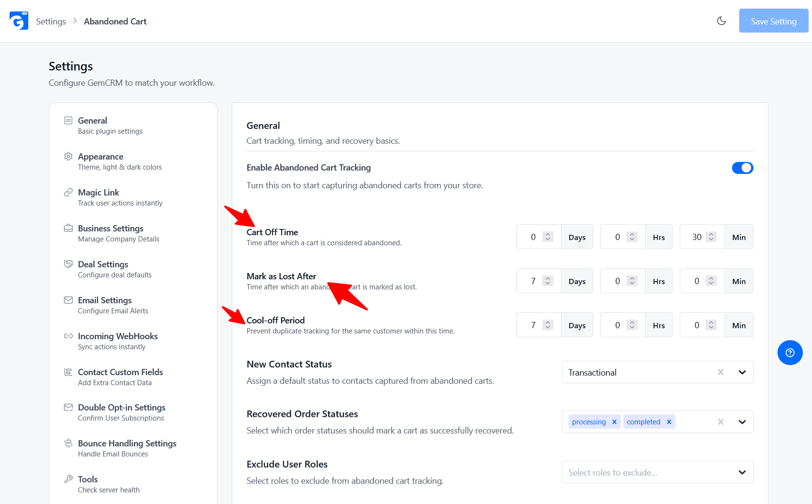Open the help question mark button
This screenshot has width=812, height=504.
point(790,353)
